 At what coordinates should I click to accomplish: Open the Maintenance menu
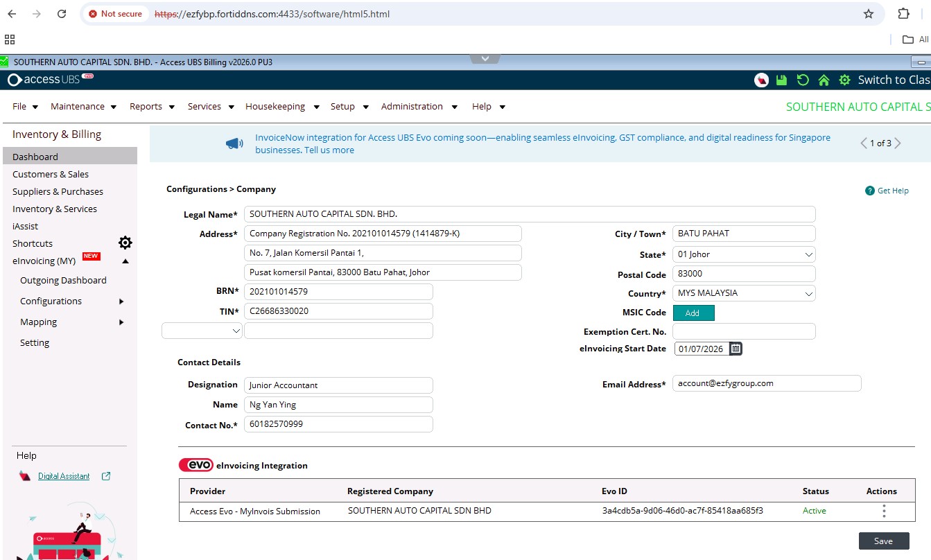click(83, 107)
